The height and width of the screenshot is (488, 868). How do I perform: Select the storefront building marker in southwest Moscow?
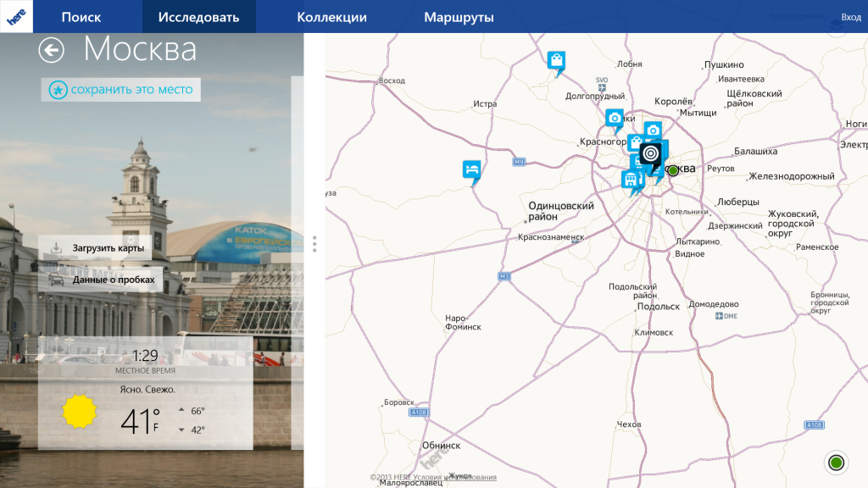click(630, 180)
